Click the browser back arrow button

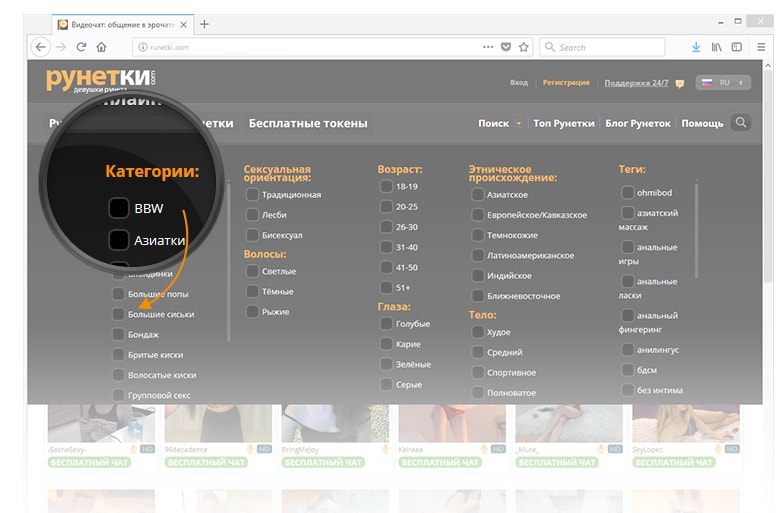click(x=41, y=47)
